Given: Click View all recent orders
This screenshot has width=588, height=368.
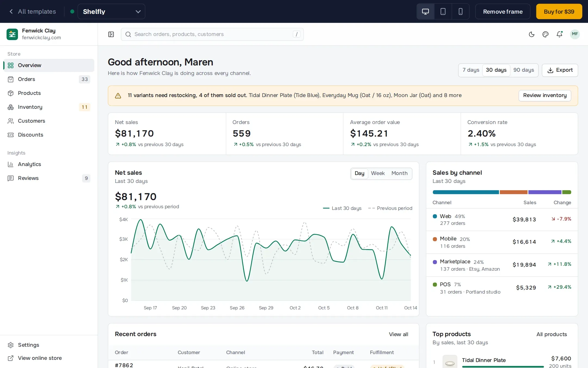Looking at the screenshot, I should (x=398, y=334).
